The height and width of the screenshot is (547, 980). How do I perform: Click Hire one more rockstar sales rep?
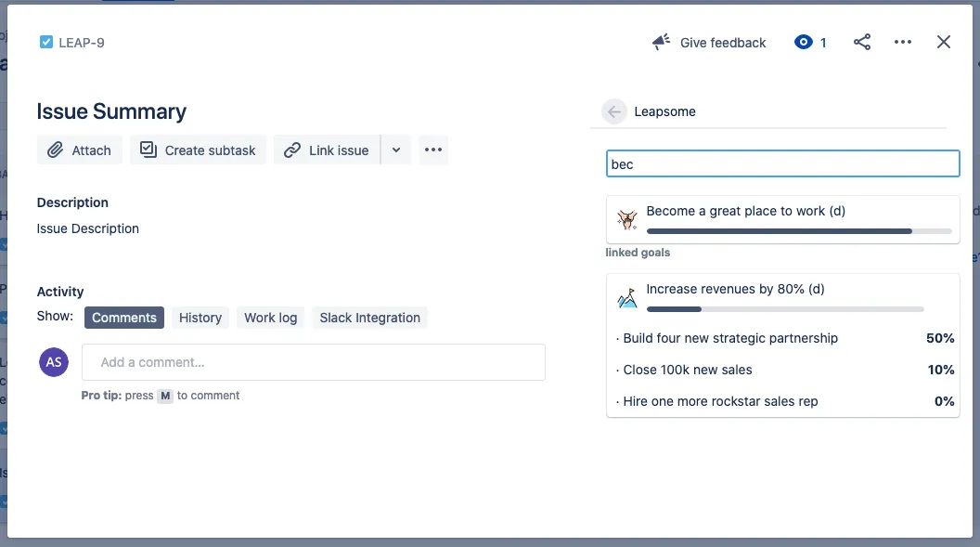click(x=720, y=401)
